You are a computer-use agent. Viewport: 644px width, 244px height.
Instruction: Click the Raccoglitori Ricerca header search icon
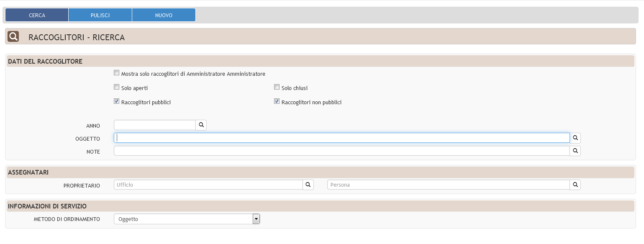(x=13, y=37)
